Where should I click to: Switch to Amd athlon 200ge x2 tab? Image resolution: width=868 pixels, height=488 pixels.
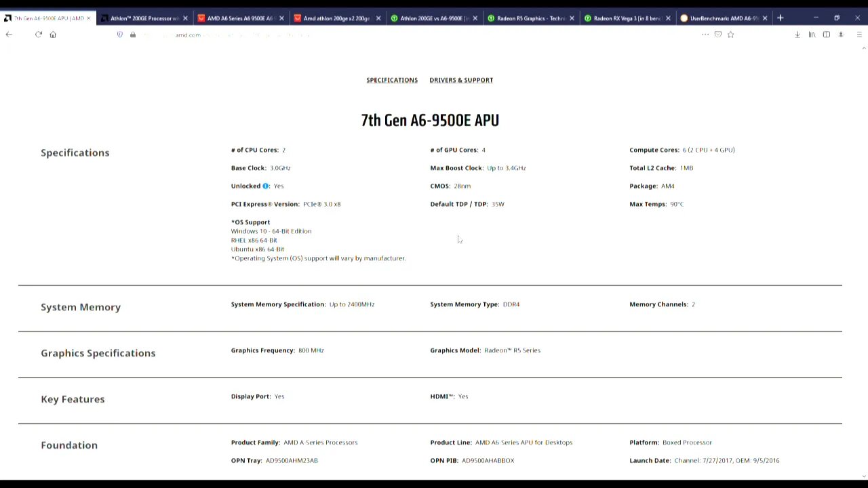tap(337, 18)
